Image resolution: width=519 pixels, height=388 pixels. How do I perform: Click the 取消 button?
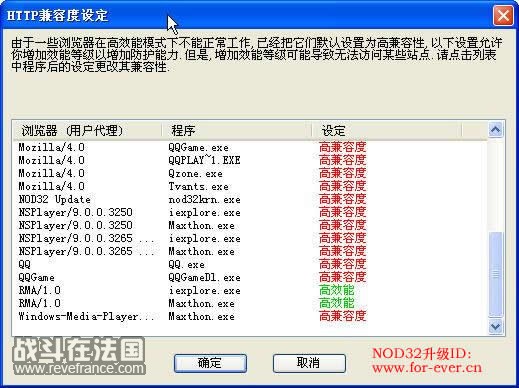coord(309,363)
